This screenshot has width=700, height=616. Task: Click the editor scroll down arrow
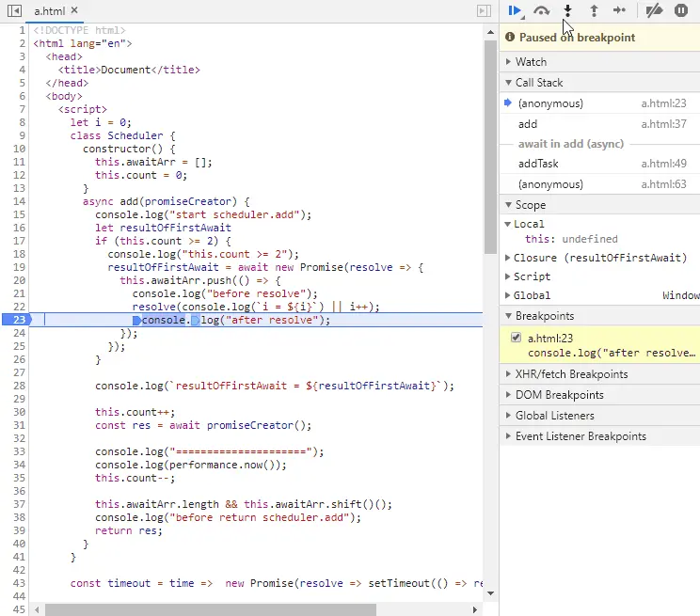[490, 593]
